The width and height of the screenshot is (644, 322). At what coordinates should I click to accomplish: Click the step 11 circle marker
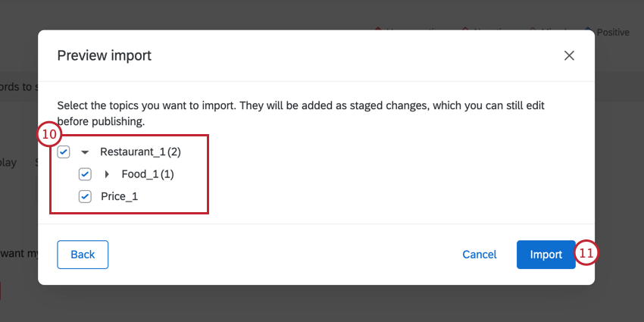586,254
